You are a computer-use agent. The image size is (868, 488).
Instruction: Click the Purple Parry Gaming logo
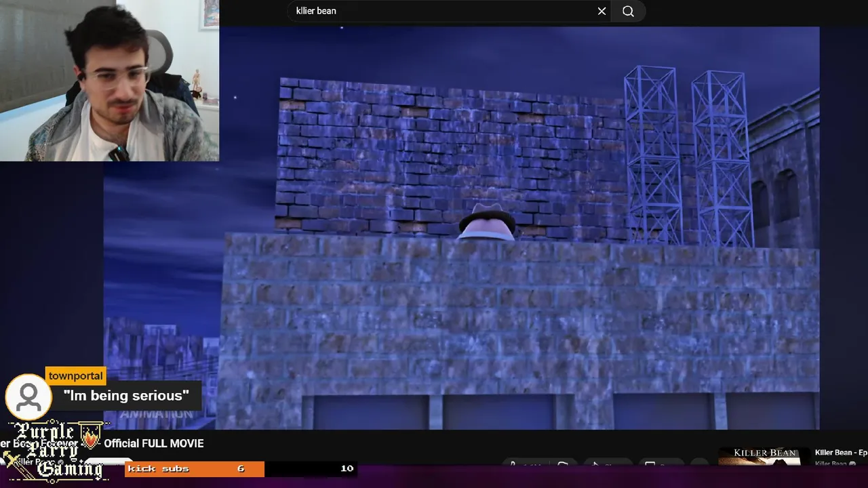(56, 451)
